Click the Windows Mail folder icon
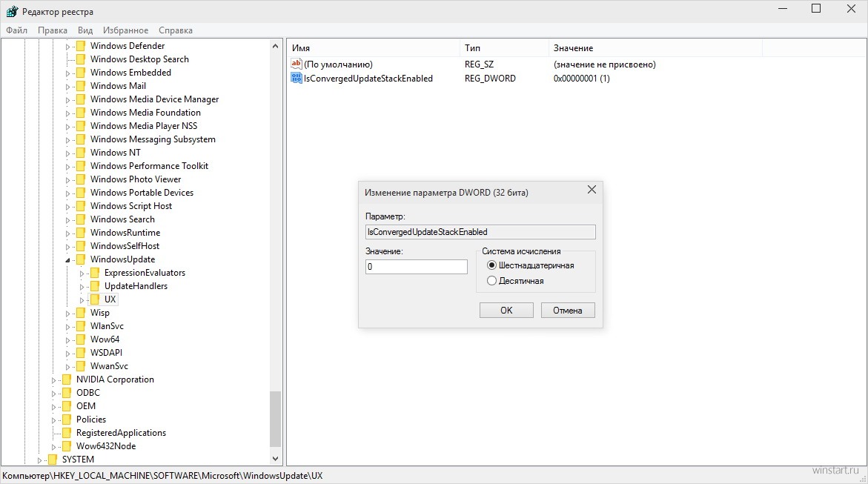868x484 pixels. 81,86
